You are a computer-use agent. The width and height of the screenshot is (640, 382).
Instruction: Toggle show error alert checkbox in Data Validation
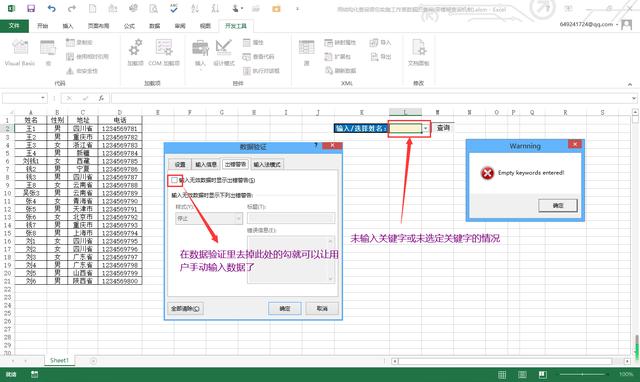click(x=174, y=180)
